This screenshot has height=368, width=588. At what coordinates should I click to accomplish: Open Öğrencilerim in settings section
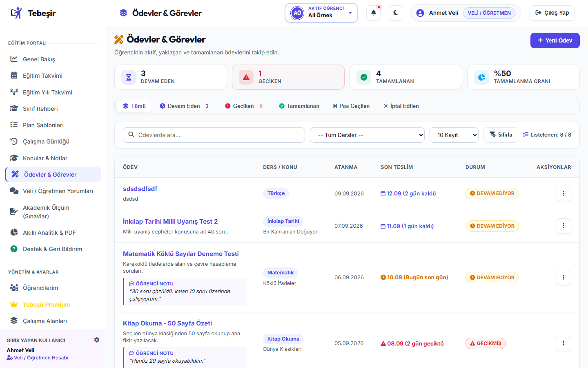[x=53, y=288]
